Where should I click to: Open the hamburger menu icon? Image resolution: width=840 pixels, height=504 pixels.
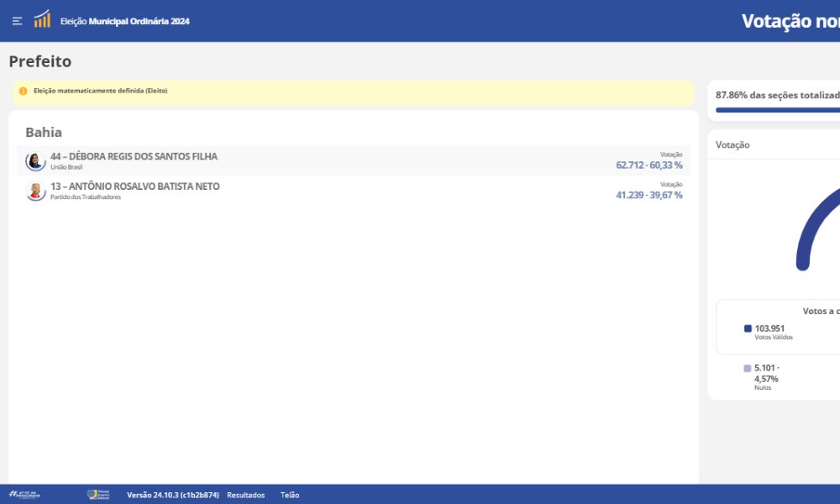(17, 21)
